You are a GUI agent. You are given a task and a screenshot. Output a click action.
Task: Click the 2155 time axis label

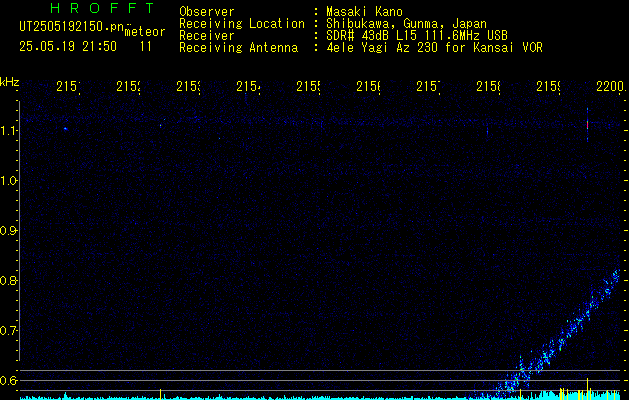click(x=308, y=86)
